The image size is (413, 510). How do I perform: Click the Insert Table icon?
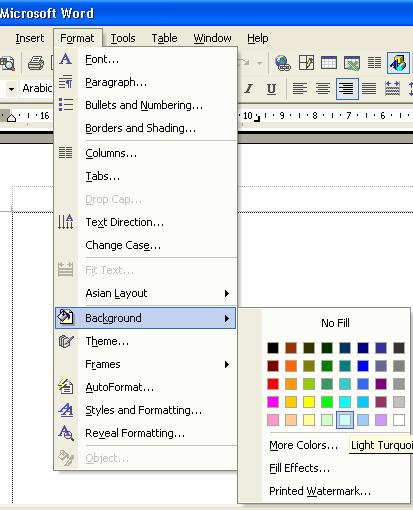(x=329, y=63)
